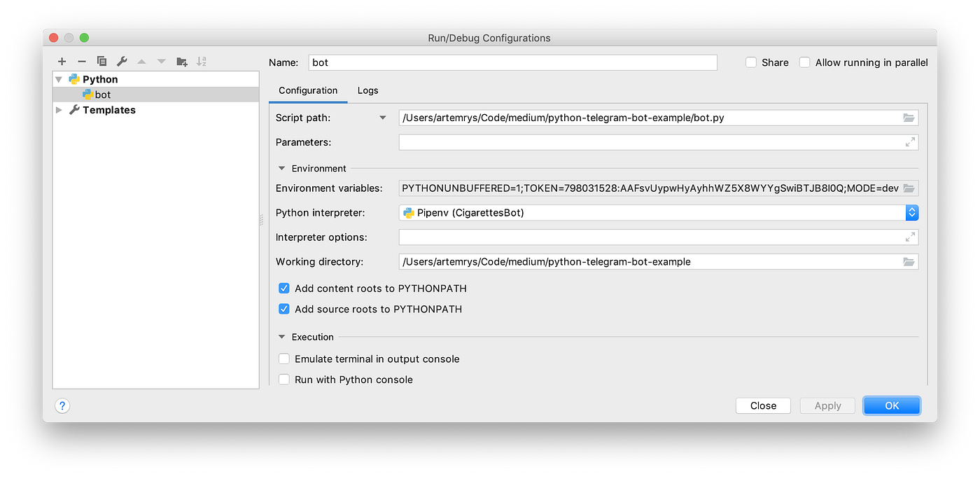The height and width of the screenshot is (479, 980).
Task: Expand the Parameters field editor icon
Action: click(x=910, y=142)
